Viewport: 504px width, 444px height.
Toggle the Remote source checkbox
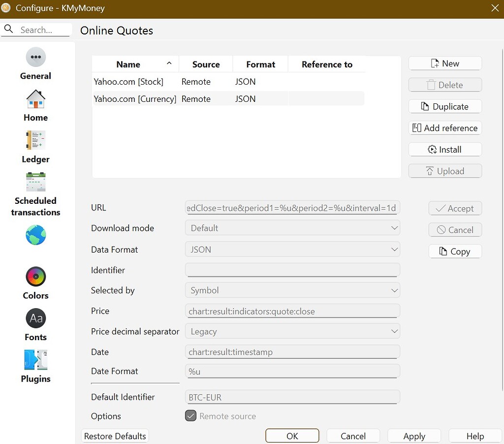click(x=190, y=416)
